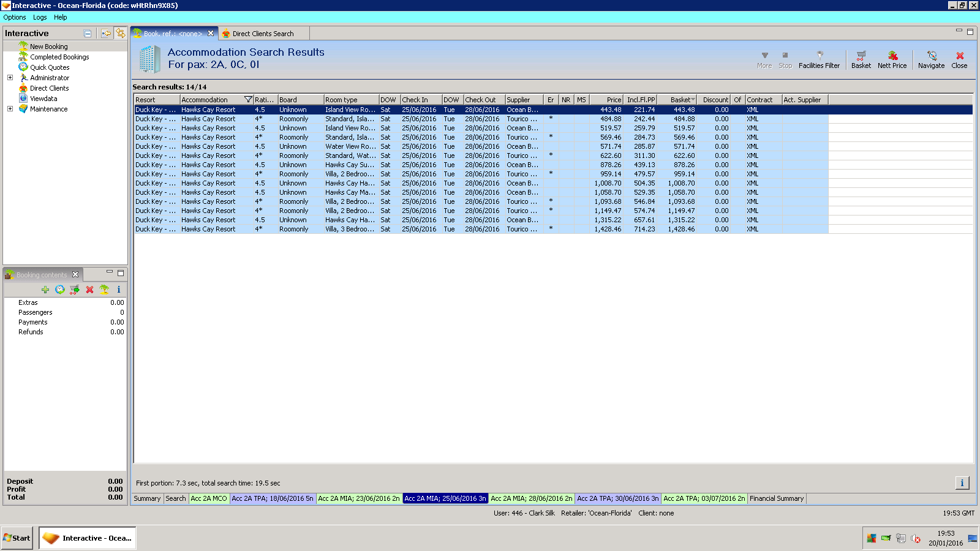The image size is (980, 551).
Task: Click the red X delete icon in Booking contents
Action: tap(89, 290)
